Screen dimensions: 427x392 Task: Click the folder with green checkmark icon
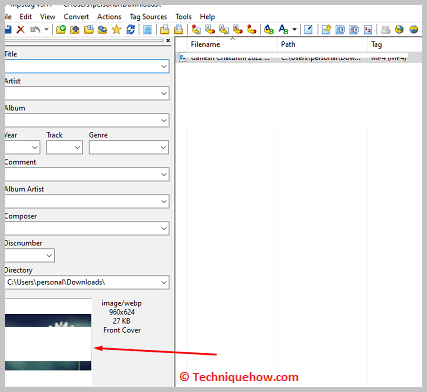[x=61, y=30]
